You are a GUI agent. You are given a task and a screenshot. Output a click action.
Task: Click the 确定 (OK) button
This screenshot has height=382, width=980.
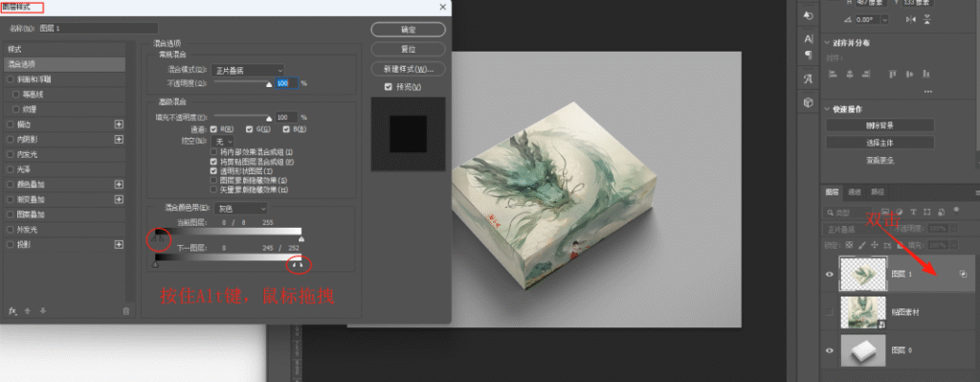pos(408,30)
